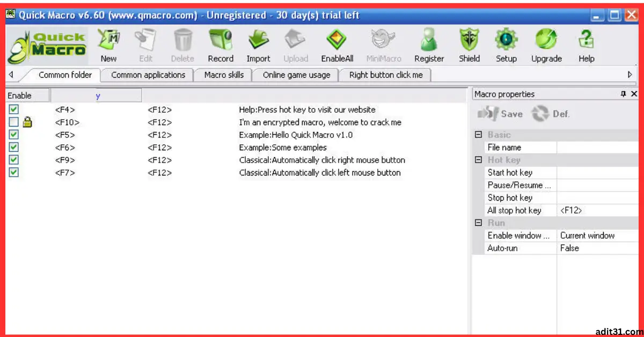Select 'Example:Hello Quick Macro v1.0' row
644x337 pixels.
(x=296, y=135)
